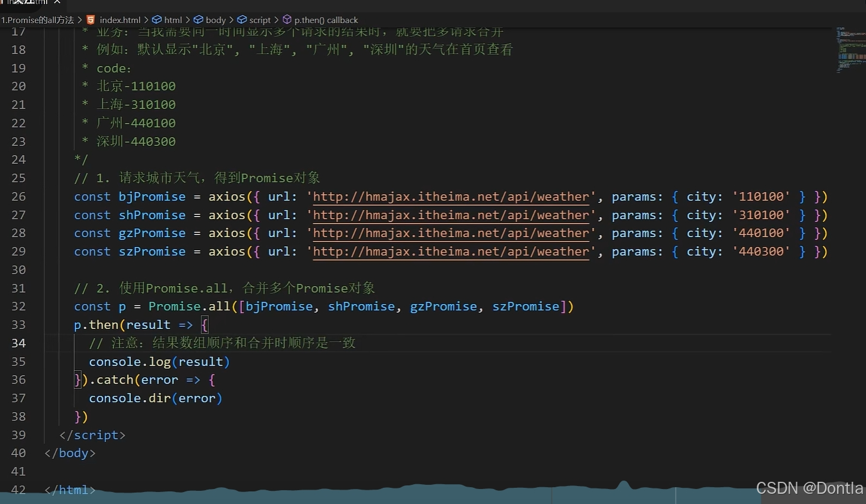Place cursor on shPromise declaration, line 27
866x504 pixels.
tap(152, 215)
